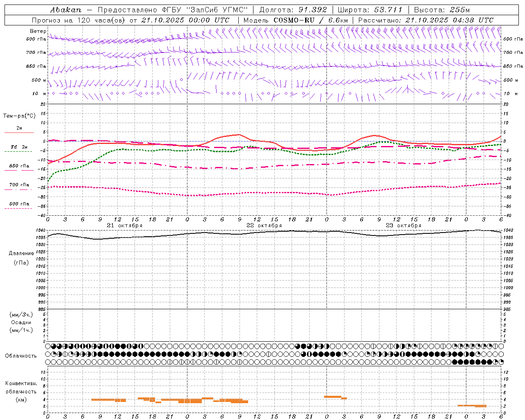Click the 'Конвективн.' panel label

coord(21,383)
